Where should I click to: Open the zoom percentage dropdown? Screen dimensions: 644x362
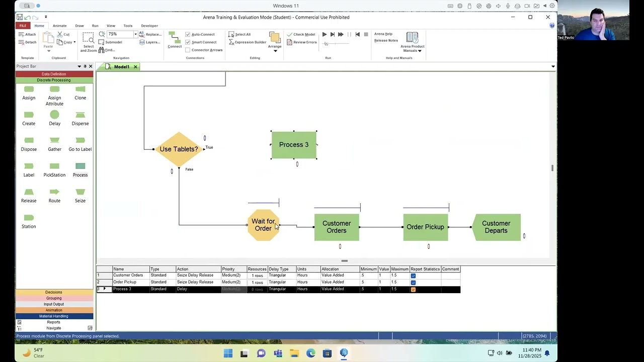coord(135,34)
